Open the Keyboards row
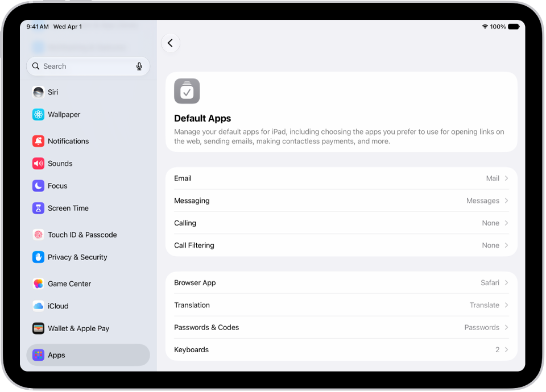The height and width of the screenshot is (392, 546). [341, 349]
